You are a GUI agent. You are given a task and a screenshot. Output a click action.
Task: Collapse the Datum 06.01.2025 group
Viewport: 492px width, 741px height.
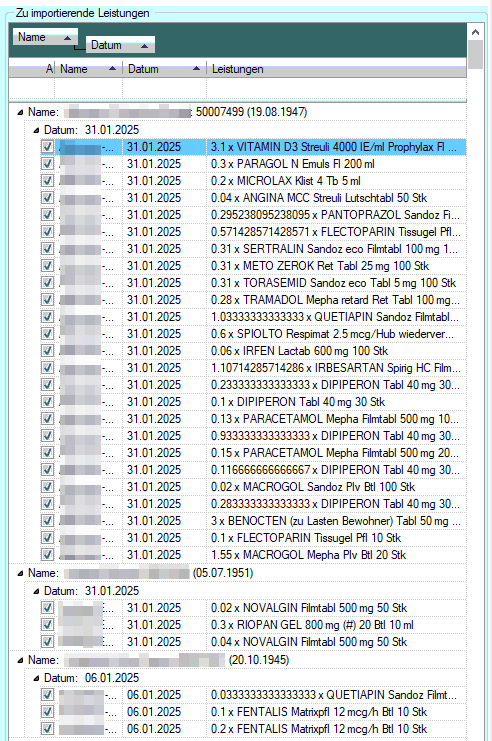point(36,678)
